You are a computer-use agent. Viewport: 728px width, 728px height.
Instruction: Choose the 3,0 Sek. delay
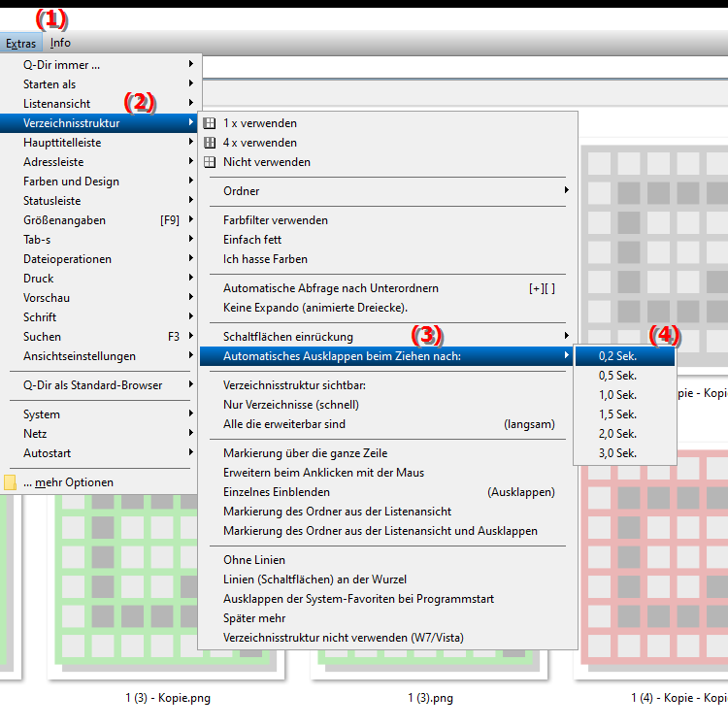click(617, 453)
